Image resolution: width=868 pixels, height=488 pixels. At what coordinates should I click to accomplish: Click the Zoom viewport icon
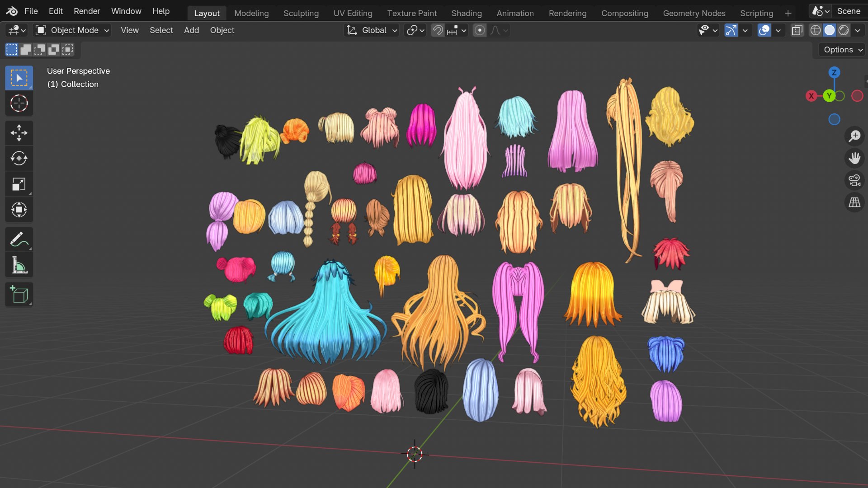click(854, 136)
